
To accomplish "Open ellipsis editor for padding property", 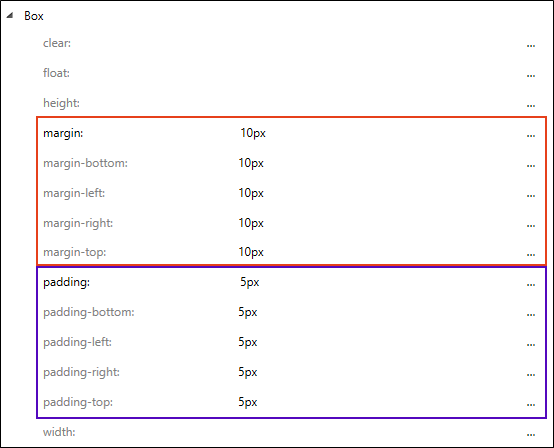I will click(531, 285).
